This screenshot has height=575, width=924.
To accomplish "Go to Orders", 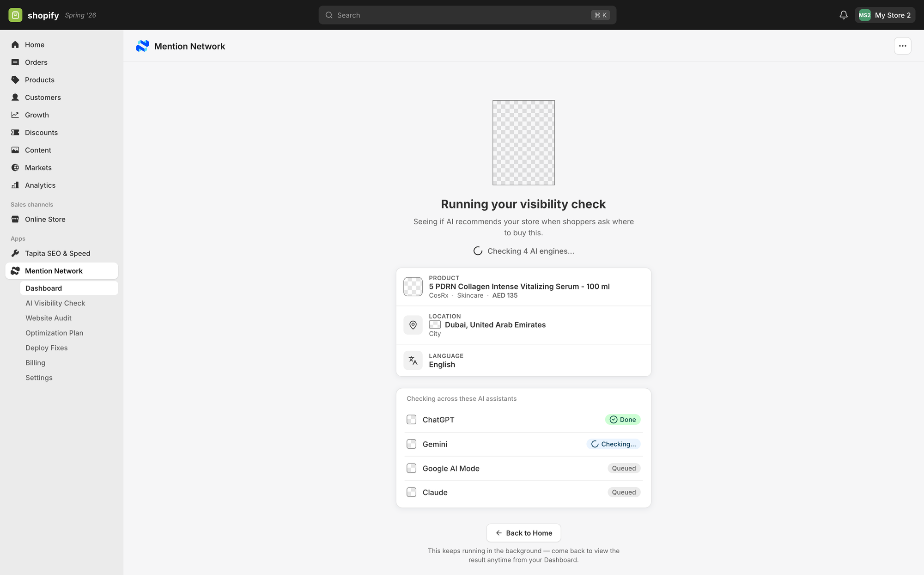I will pos(61,62).
